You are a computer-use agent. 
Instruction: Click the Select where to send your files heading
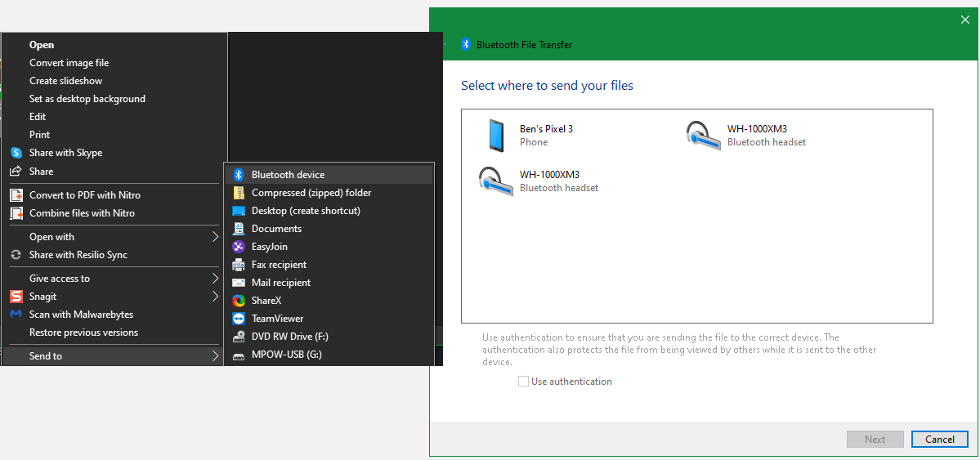point(547,86)
